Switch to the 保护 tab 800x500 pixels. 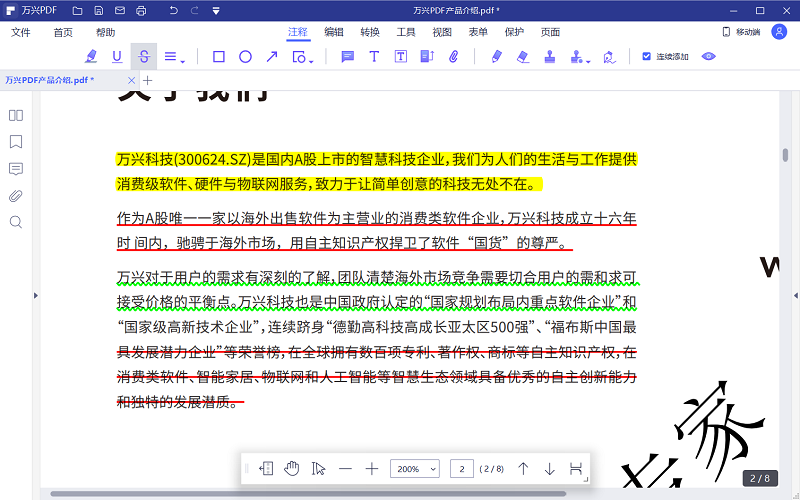tap(514, 32)
